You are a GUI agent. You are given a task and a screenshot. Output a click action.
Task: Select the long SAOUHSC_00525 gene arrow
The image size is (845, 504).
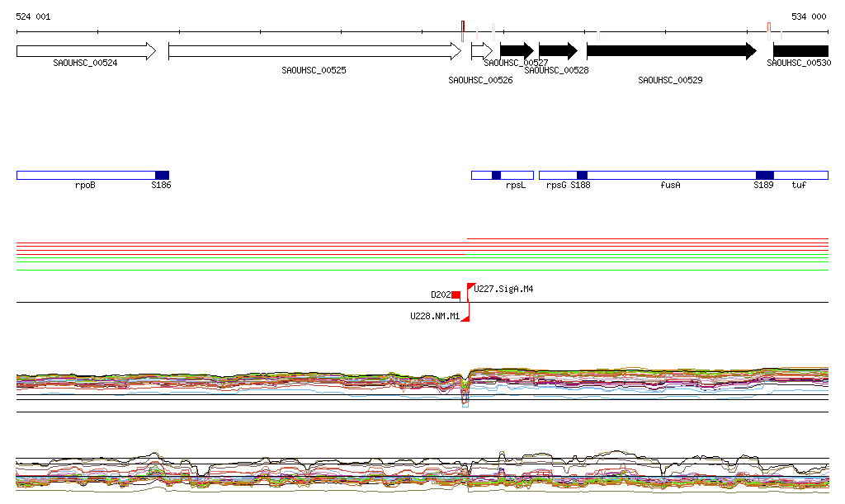tap(314, 51)
